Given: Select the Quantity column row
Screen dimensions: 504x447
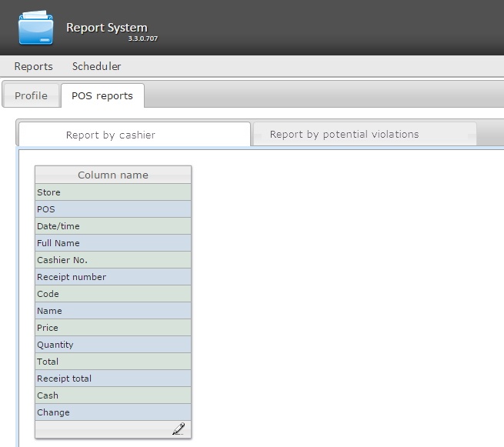Looking at the screenshot, I should pyautogui.click(x=113, y=345).
